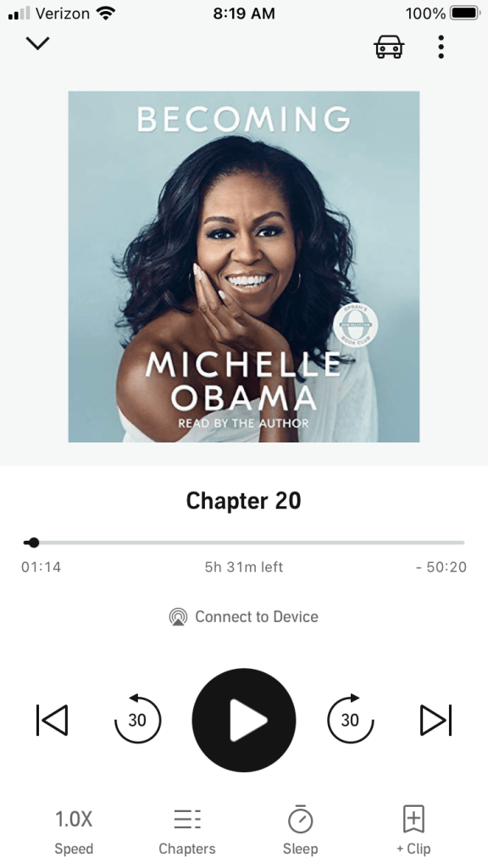Image resolution: width=488 pixels, height=868 pixels.
Task: Toggle the remaining chapter time -50:20
Action: [441, 567]
